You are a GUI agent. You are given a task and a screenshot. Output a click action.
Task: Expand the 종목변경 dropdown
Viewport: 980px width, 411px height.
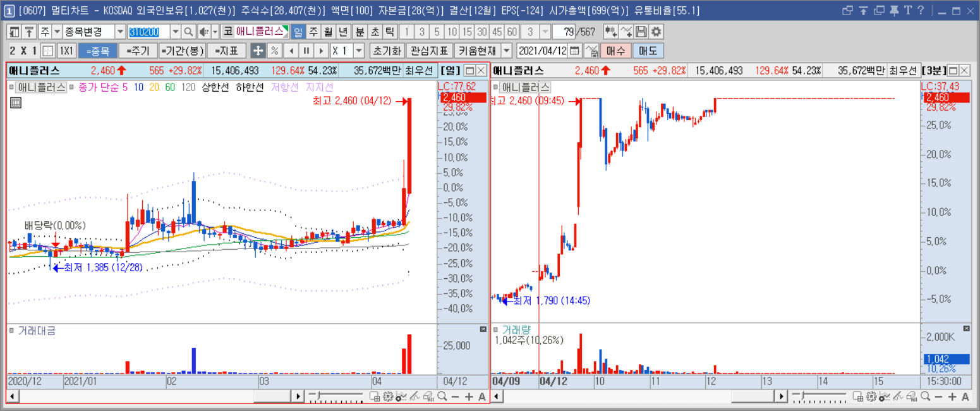click(120, 32)
